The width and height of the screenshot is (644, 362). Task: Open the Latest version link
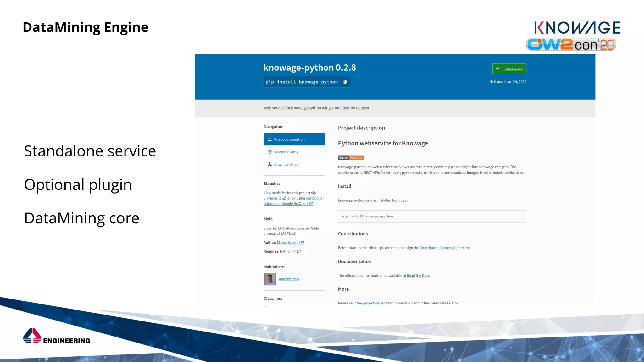point(514,69)
